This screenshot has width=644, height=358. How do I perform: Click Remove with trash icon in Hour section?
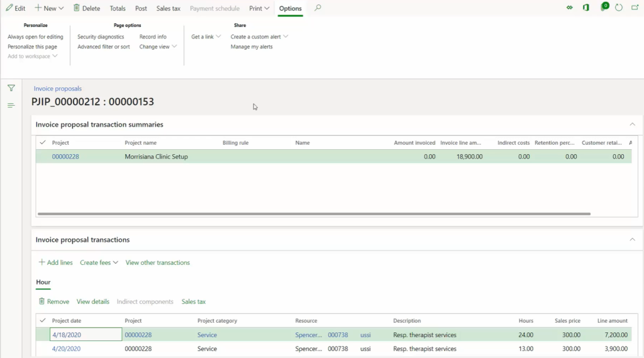point(54,301)
